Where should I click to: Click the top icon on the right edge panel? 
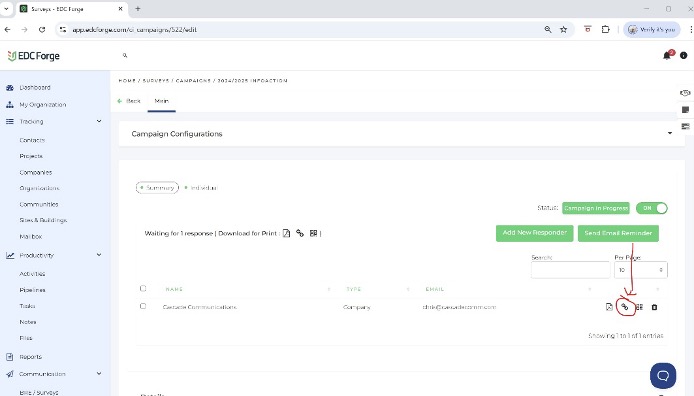685,93
